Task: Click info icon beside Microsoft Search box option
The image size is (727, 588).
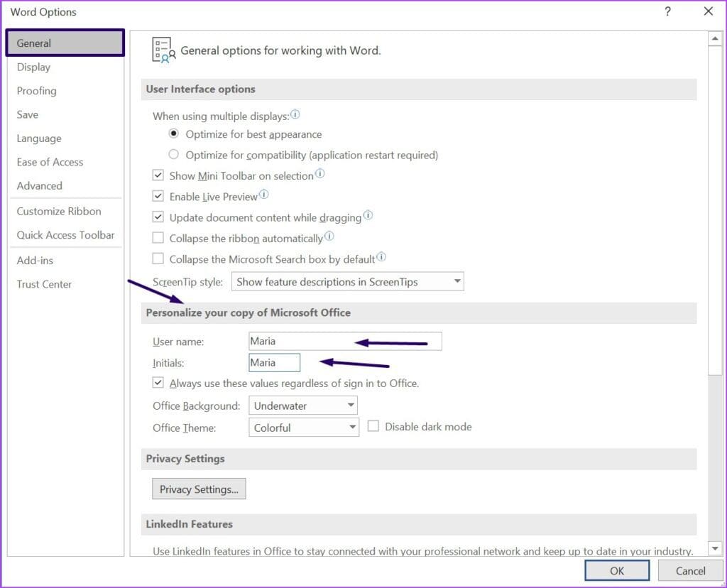Action: pos(381,257)
